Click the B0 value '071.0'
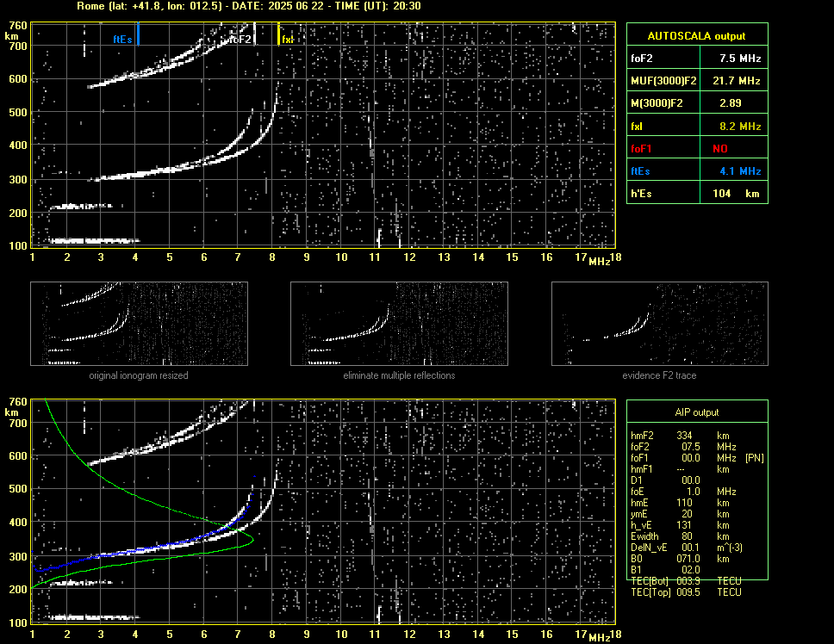The width and height of the screenshot is (834, 644). pos(688,559)
